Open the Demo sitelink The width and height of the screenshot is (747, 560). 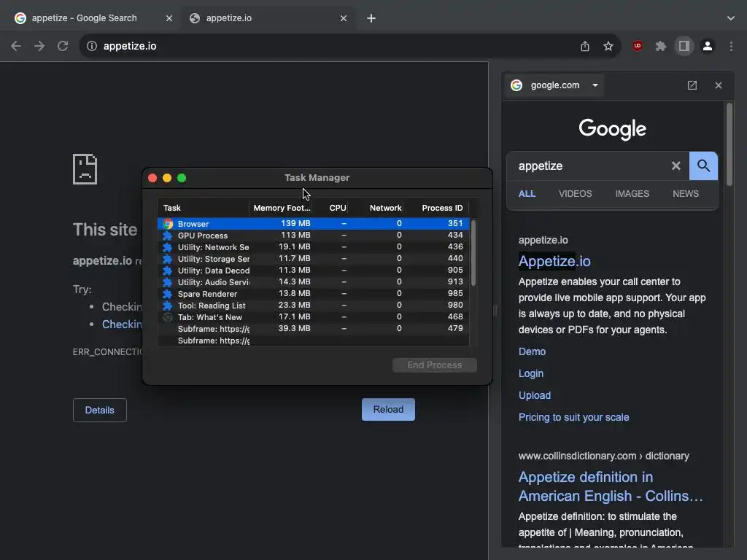tap(532, 351)
